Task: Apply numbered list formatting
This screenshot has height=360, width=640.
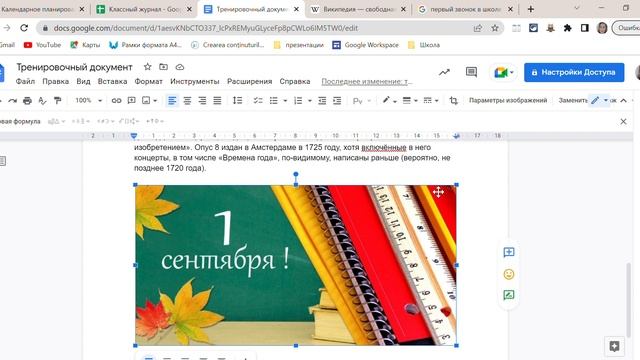Action: (298, 100)
